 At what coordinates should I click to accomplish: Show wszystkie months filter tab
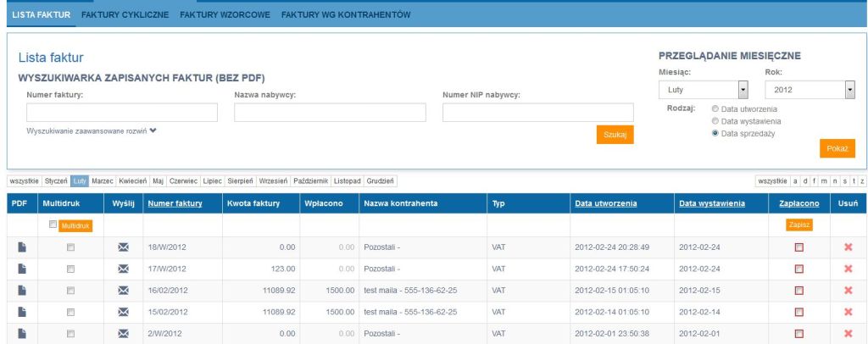[x=25, y=180]
